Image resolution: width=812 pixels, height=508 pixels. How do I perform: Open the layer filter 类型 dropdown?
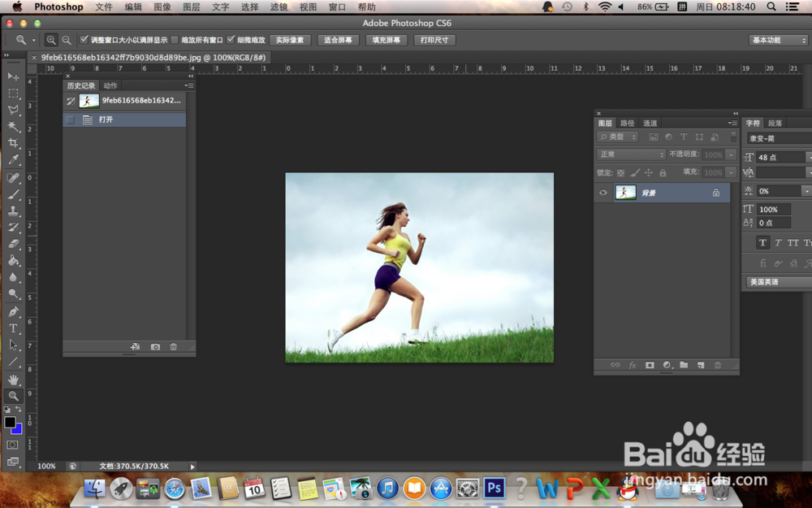click(618, 137)
